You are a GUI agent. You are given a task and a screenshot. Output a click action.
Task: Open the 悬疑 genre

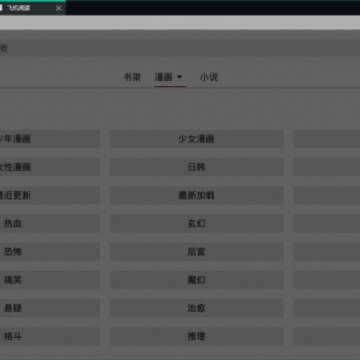[x=50, y=308]
